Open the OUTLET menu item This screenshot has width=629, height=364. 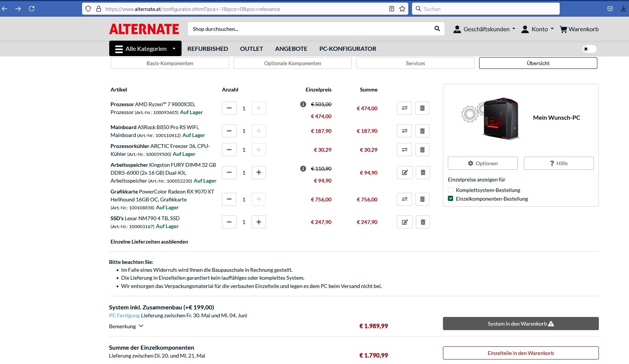click(x=252, y=49)
